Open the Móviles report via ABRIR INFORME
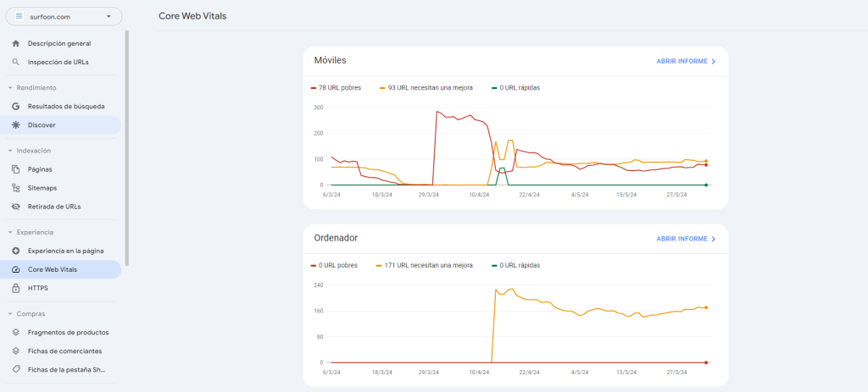 click(x=686, y=62)
